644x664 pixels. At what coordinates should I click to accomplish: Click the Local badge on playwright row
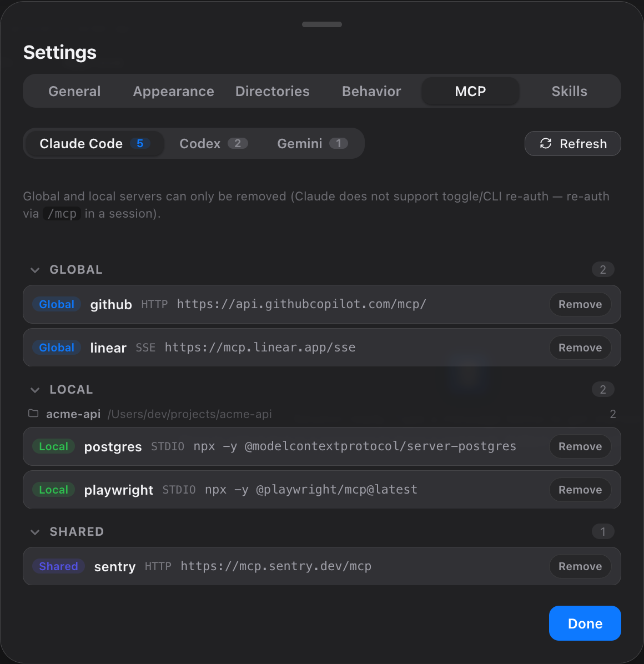54,490
